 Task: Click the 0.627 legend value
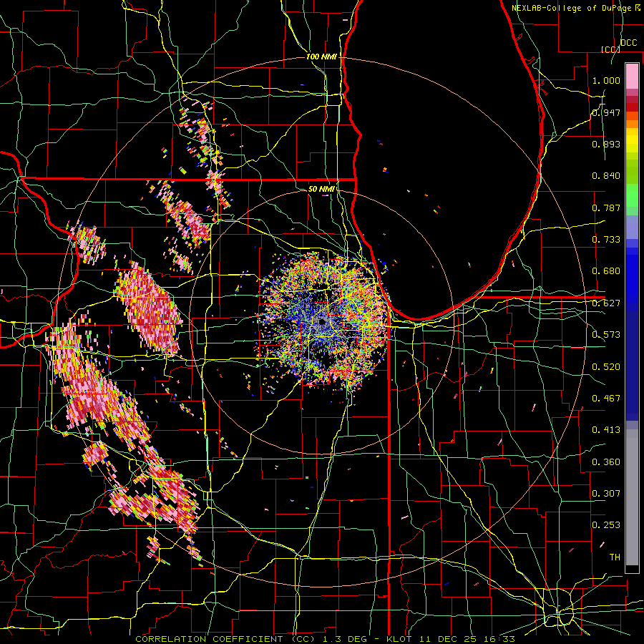click(x=606, y=303)
